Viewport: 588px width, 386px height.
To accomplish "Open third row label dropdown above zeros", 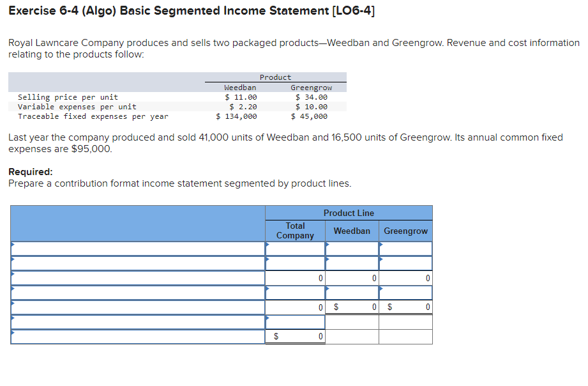I will pos(138,278).
